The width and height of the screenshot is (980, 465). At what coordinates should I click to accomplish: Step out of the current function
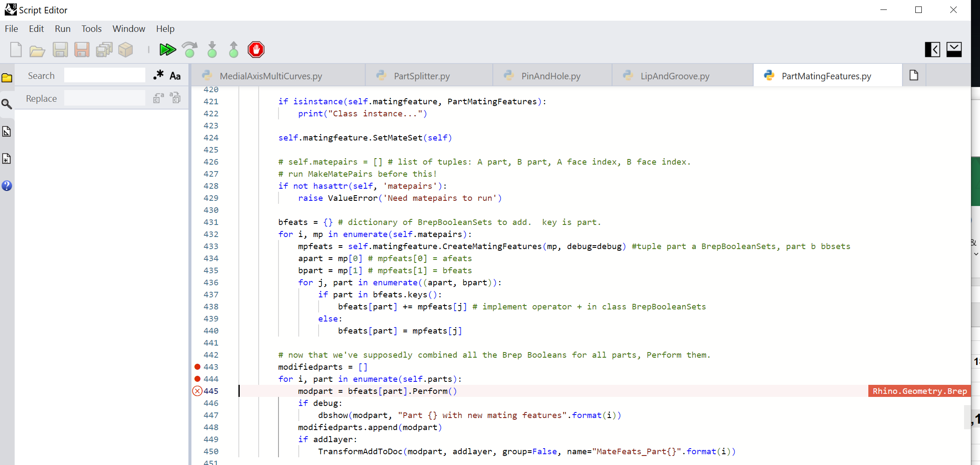234,50
